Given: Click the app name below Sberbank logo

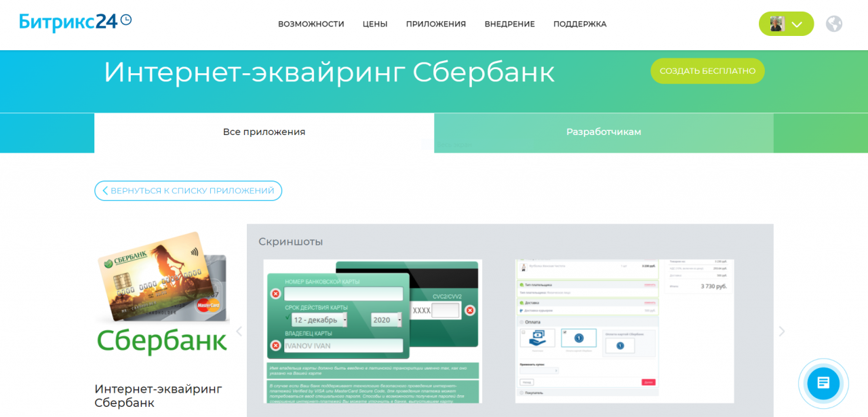Looking at the screenshot, I should pos(158,395).
